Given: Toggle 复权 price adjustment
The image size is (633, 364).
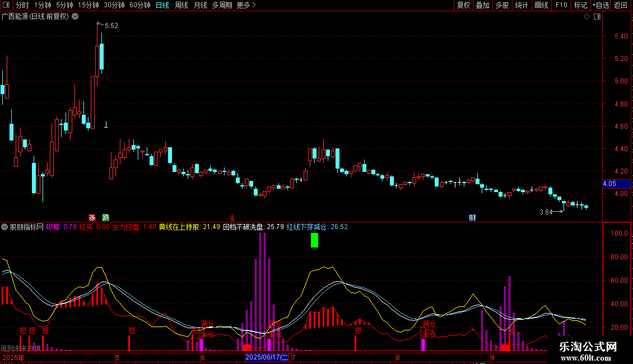Looking at the screenshot, I should point(463,6).
